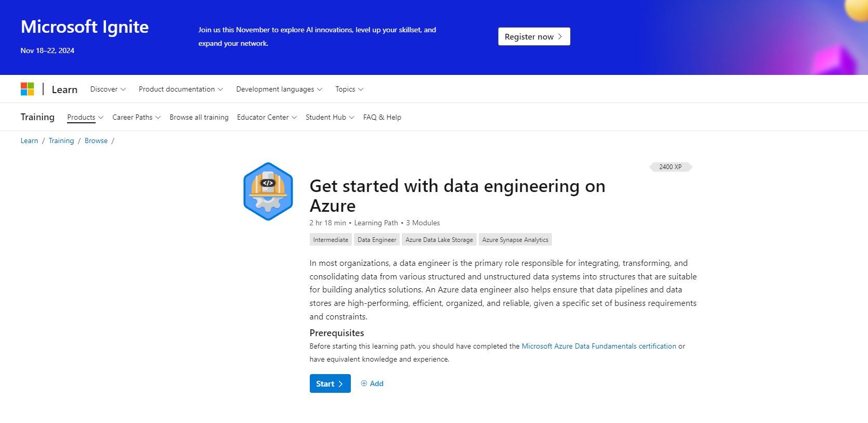
Task: Open the Discover dropdown
Action: (x=107, y=89)
